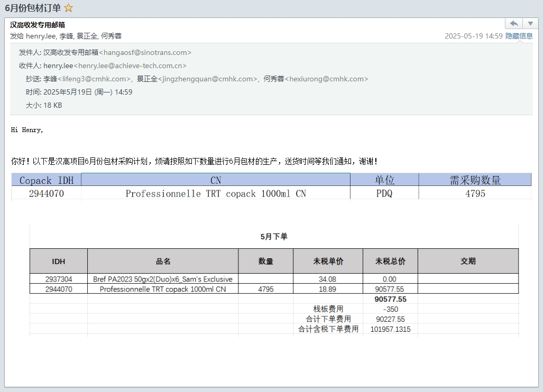Star the 6月份包材订单 email

69,7
